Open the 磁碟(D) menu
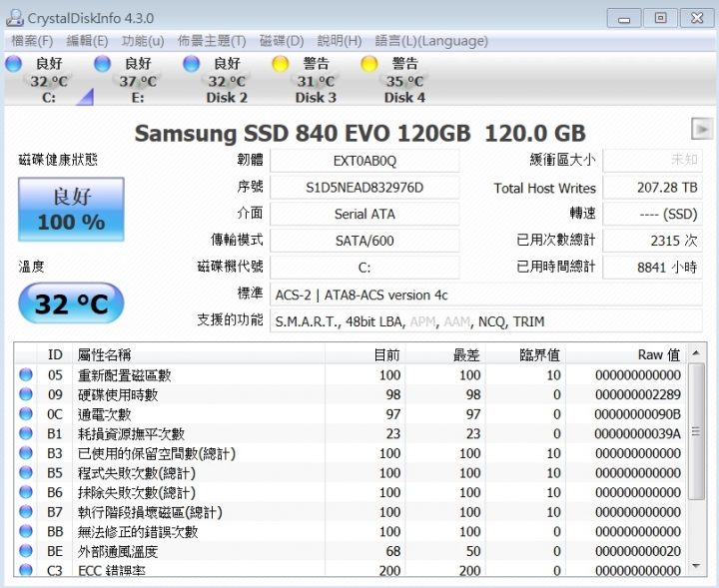 point(282,41)
